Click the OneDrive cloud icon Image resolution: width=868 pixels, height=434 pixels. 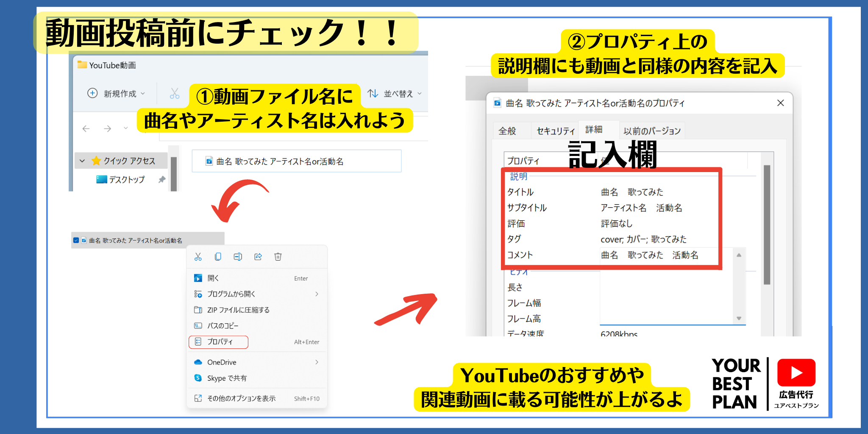tap(198, 362)
